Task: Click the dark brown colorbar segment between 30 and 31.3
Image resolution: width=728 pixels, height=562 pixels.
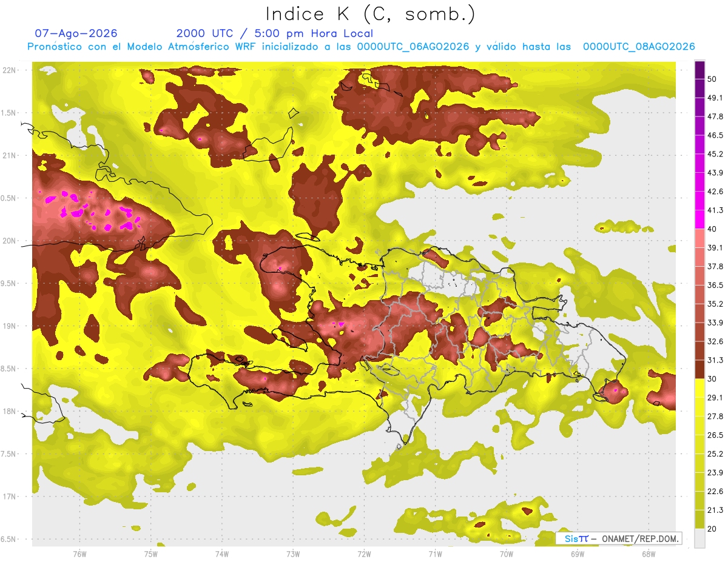Action: 699,369
